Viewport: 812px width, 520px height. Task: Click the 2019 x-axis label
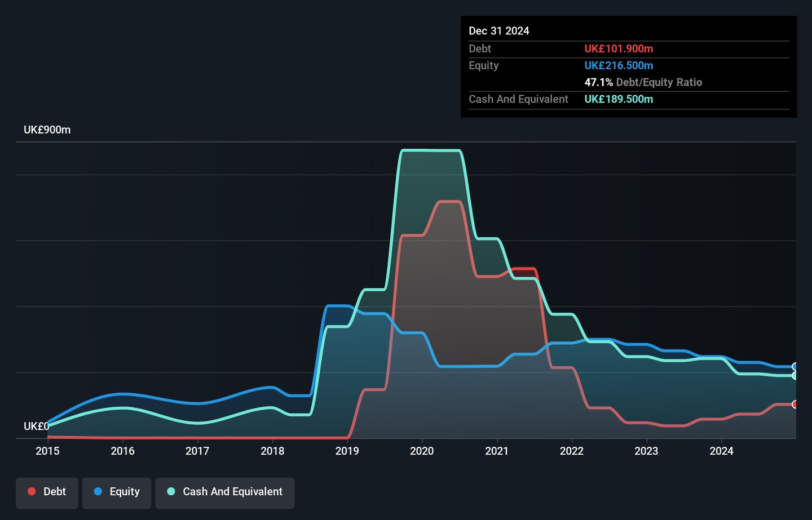(347, 451)
